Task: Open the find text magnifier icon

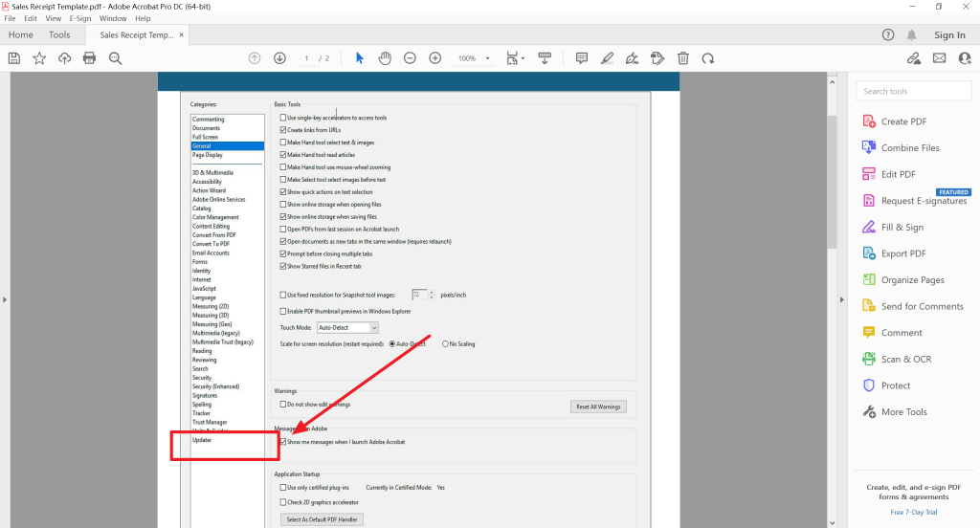Action: 115,58
